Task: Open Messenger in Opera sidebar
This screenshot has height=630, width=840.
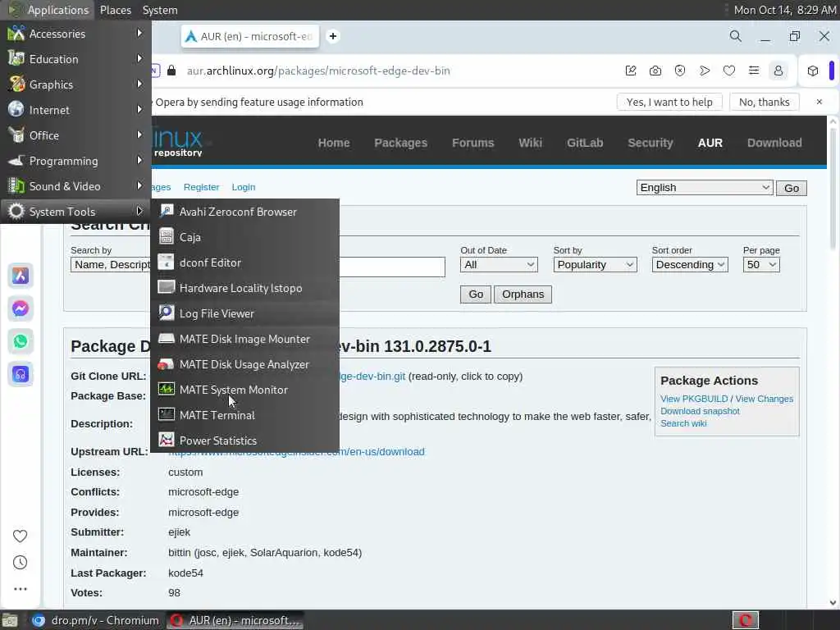Action: pos(21,308)
